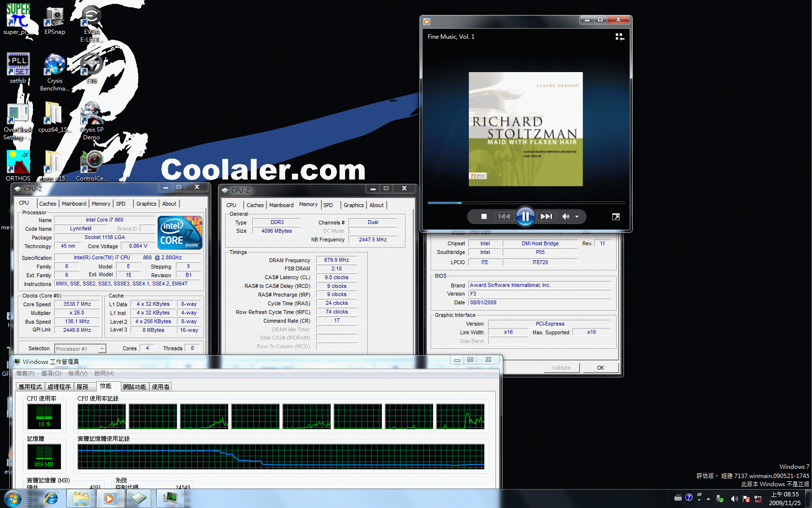The width and height of the screenshot is (812, 508).
Task: Open Windows Explorer from the taskbar
Action: pos(81,498)
